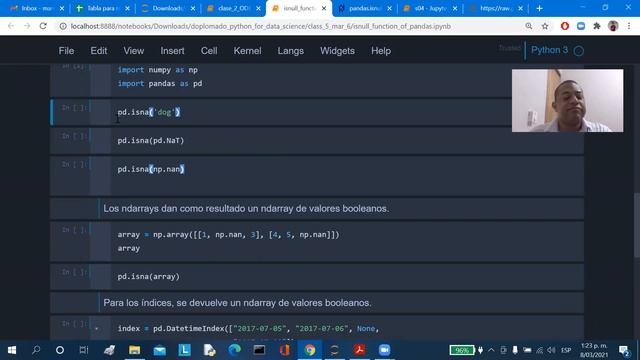Screen dimensions: 640x360
Task: Click the 'import pandas as pd' line
Action: [x=160, y=84]
